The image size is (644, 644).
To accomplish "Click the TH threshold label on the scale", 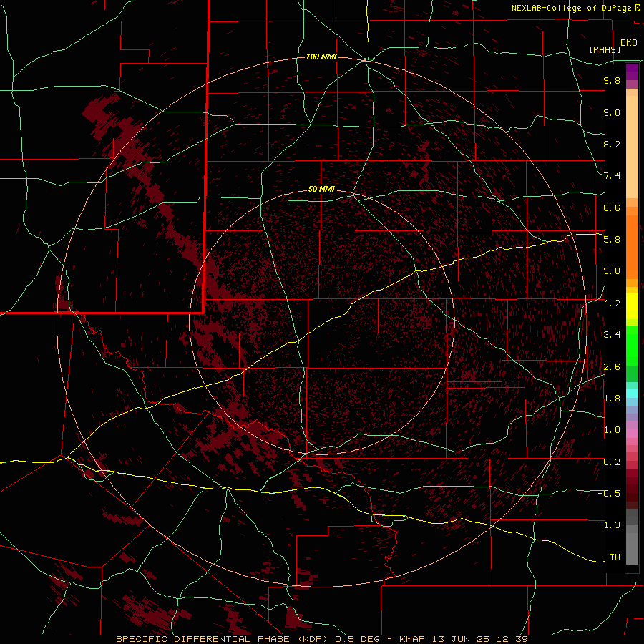I will [615, 557].
